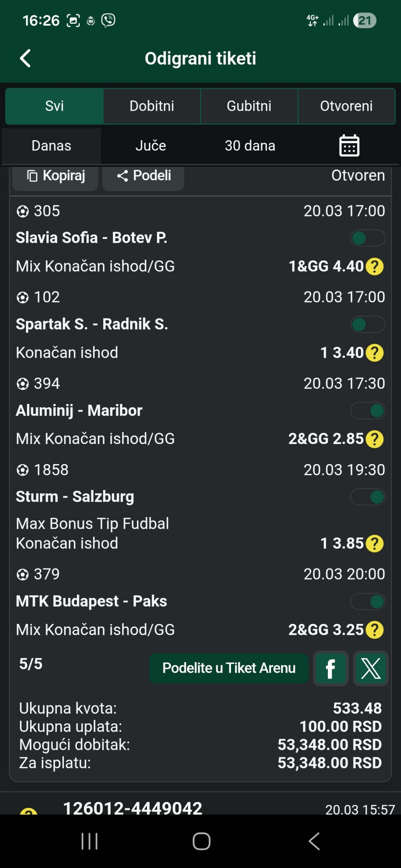The height and width of the screenshot is (868, 401).
Task: Open the calendar date picker
Action: (x=349, y=146)
